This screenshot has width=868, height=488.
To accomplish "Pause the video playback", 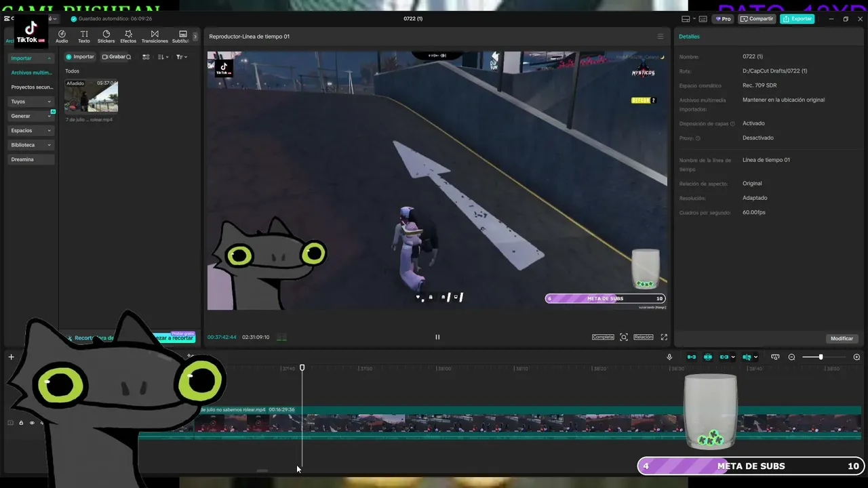I will 437,337.
